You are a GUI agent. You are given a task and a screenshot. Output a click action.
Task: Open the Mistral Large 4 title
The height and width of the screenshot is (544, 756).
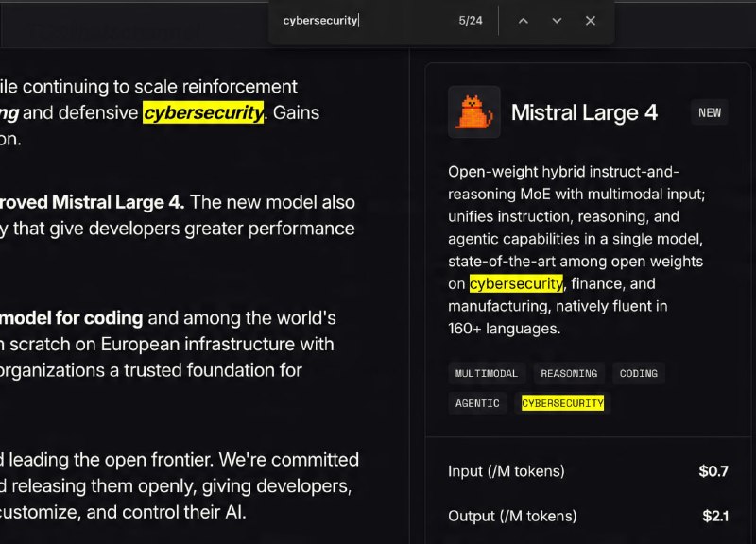[584, 112]
